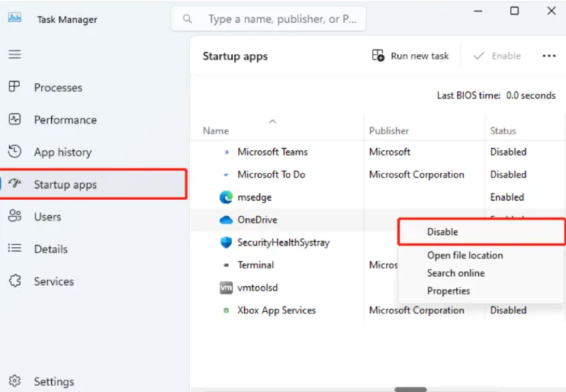566x392 pixels.
Task: Open the three-dots more options menu
Action: coord(549,56)
